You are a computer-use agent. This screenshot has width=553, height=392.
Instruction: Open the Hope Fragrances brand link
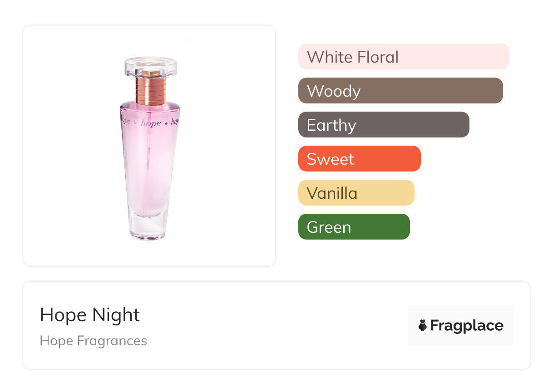click(94, 341)
